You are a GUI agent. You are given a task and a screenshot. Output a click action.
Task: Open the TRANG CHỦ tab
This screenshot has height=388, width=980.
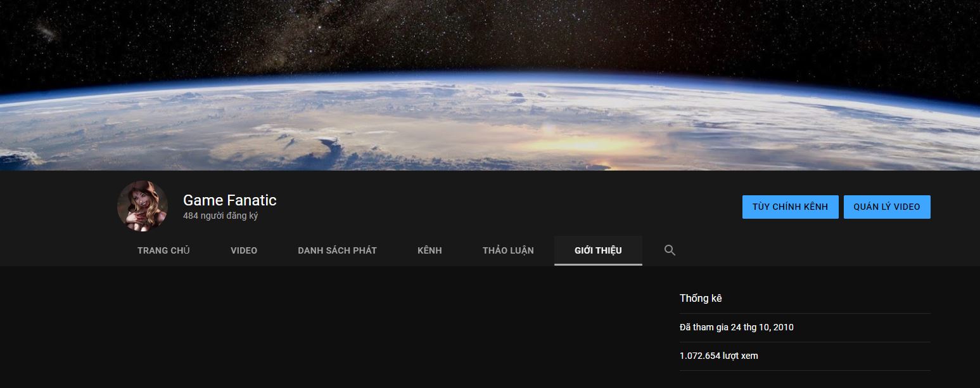[163, 250]
